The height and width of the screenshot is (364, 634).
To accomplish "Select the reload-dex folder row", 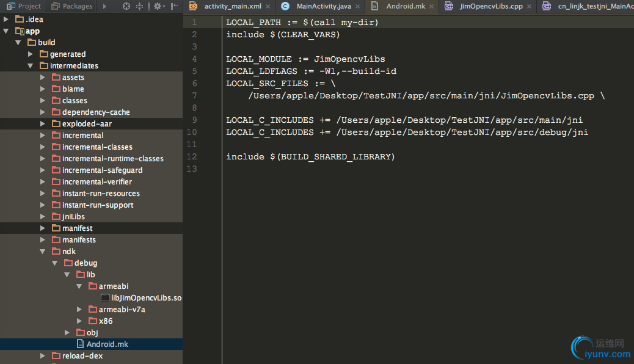I will 92,356.
